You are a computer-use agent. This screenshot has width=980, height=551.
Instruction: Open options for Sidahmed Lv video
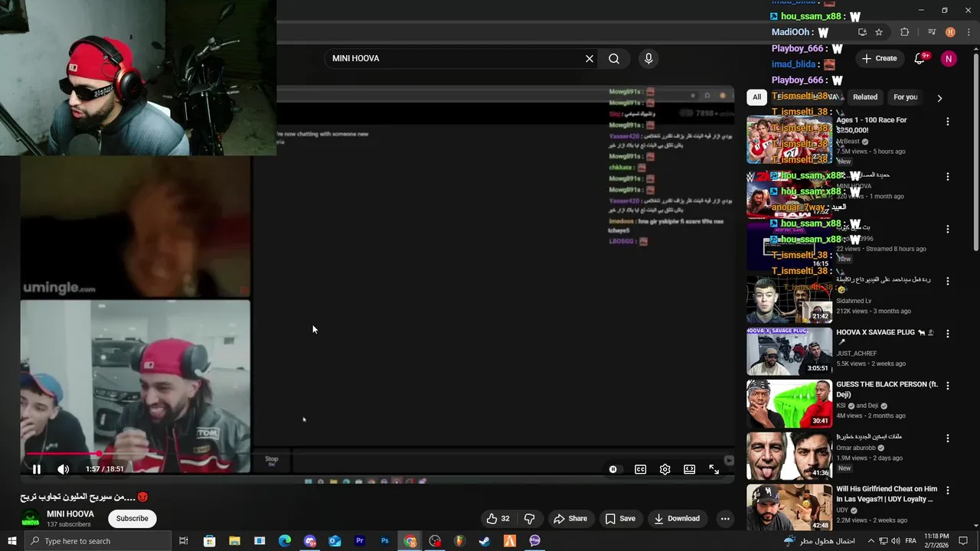[948, 281]
